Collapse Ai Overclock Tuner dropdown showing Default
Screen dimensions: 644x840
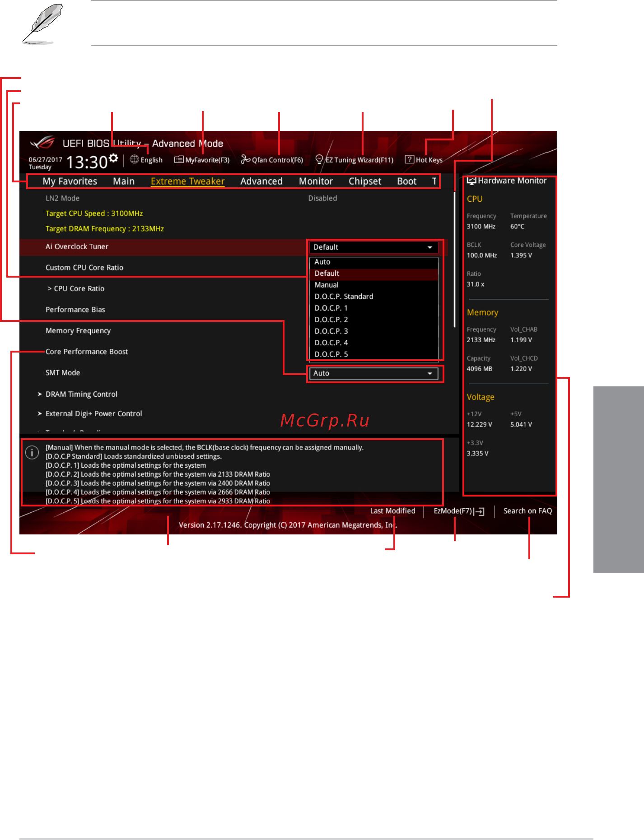[x=373, y=247]
